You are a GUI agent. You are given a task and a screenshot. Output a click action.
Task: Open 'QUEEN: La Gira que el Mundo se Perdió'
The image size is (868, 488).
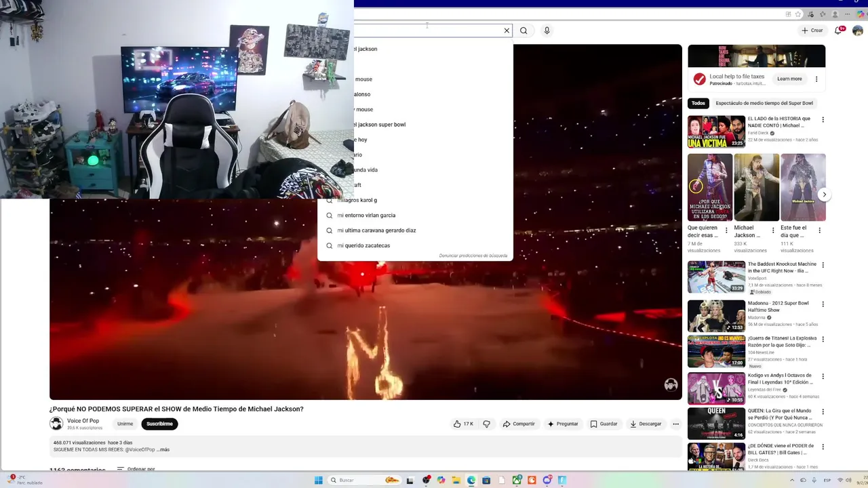pyautogui.click(x=716, y=424)
